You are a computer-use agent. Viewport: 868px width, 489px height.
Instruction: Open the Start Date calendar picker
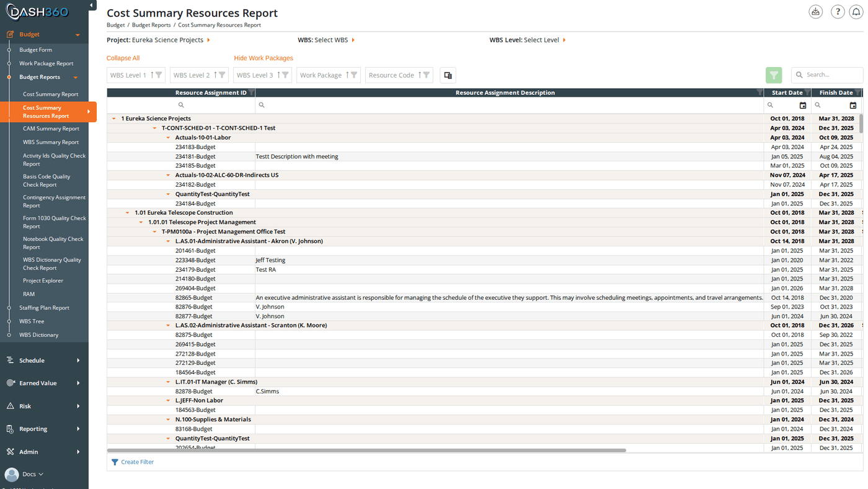point(803,105)
